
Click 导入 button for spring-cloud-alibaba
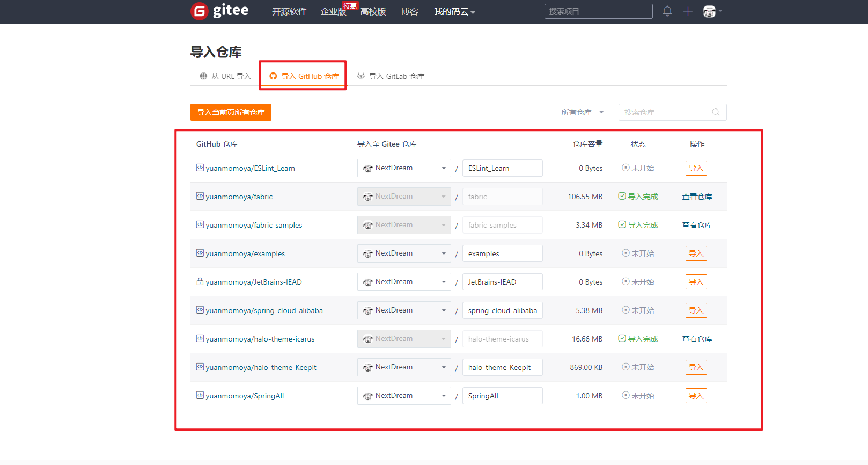click(x=696, y=310)
